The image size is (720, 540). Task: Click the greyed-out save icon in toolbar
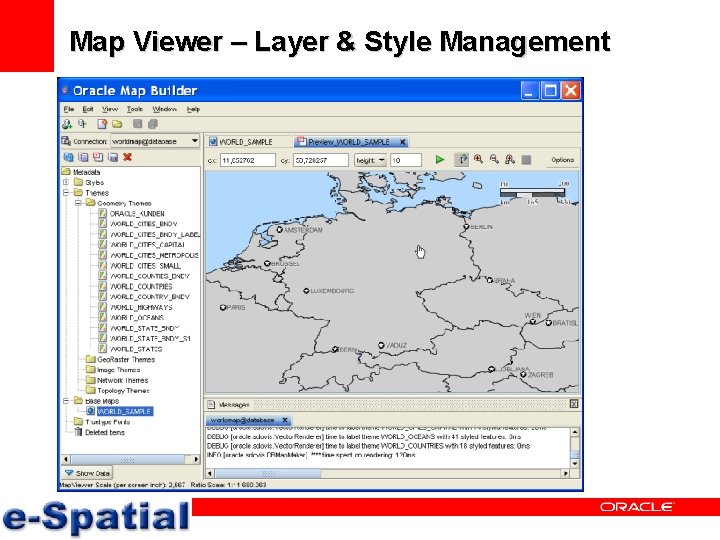click(137, 124)
